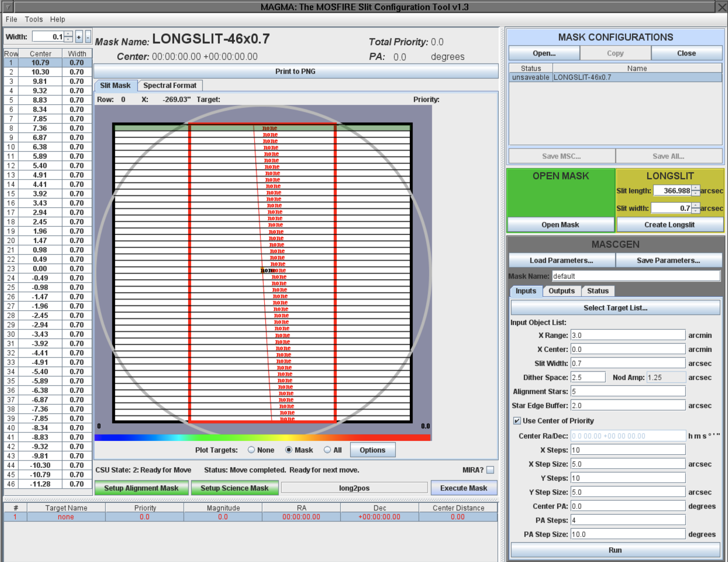Click Open... in Mask Configurations

(544, 53)
